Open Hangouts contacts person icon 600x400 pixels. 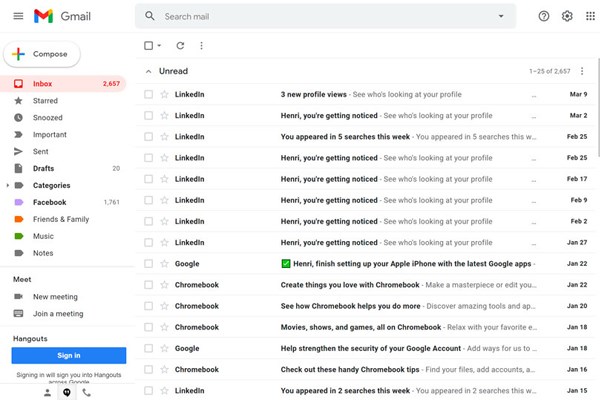[47, 392]
